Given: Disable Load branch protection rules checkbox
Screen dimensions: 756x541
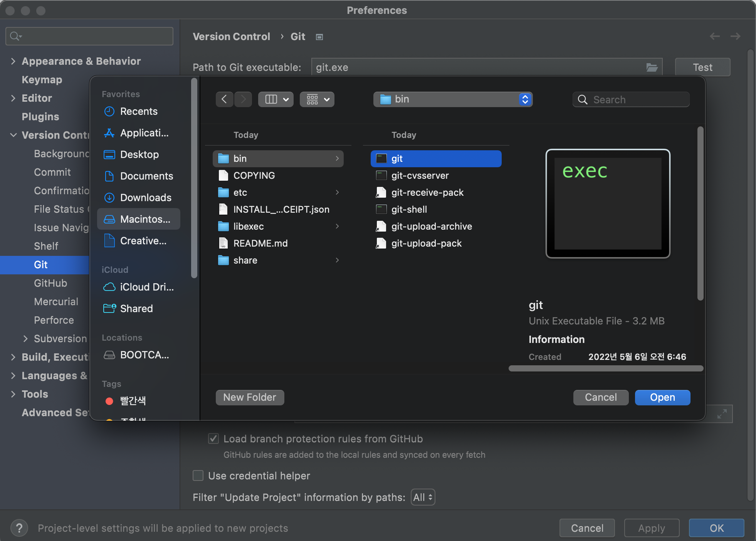Looking at the screenshot, I should click(x=213, y=439).
